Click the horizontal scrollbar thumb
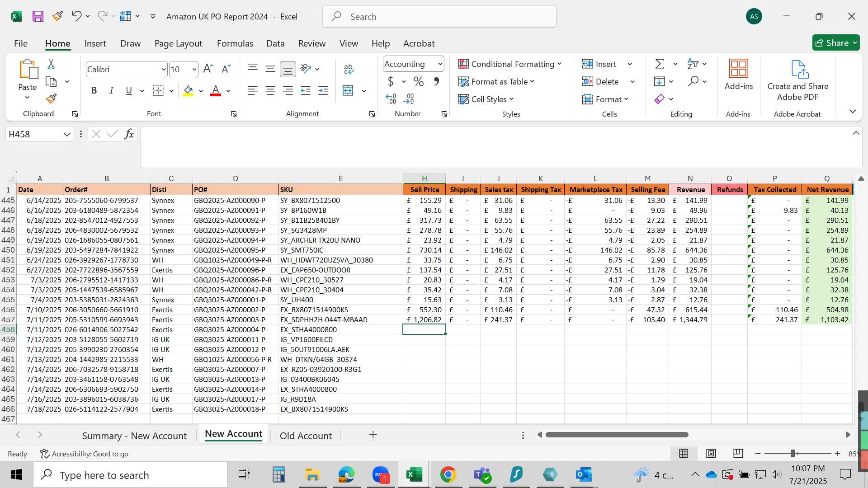The image size is (868, 488). (617, 435)
